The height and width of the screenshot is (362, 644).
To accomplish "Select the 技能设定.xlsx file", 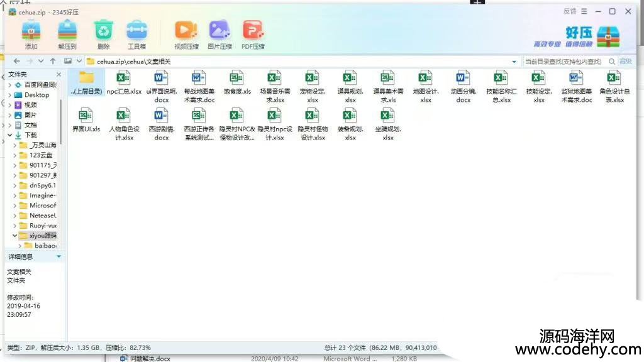I will point(539,87).
